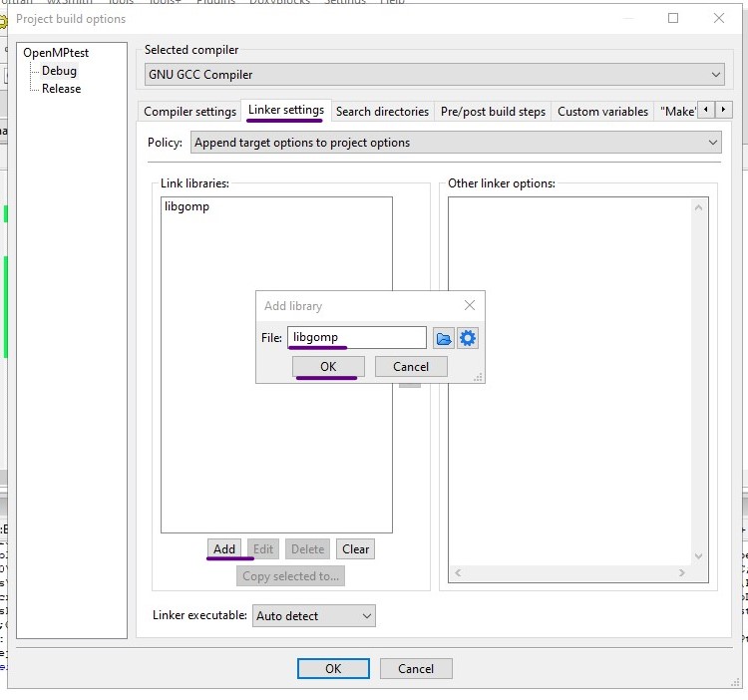Image resolution: width=748 pixels, height=700 pixels.
Task: Open the Selected compiler dropdown
Action: point(434,75)
